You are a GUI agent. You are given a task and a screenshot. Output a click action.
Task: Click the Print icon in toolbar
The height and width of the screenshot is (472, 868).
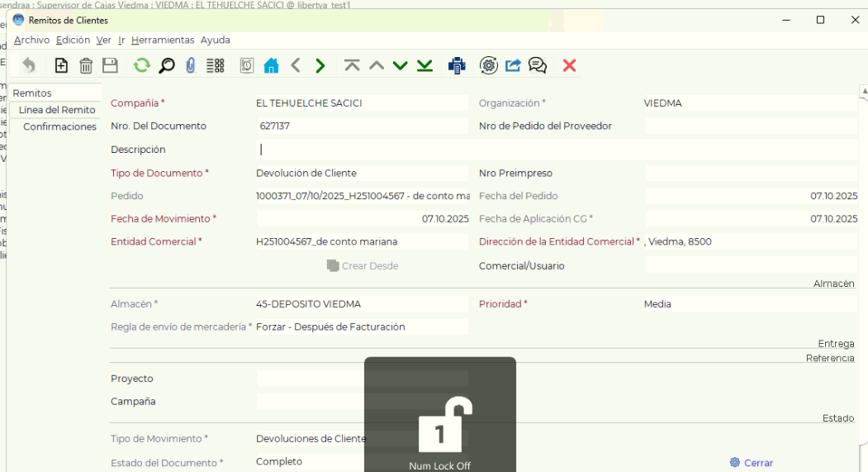[457, 65]
